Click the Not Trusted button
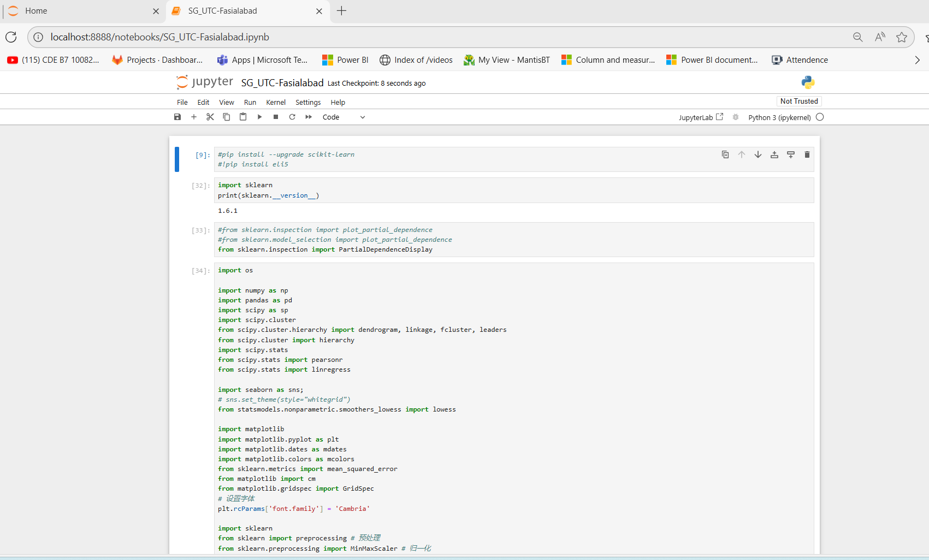The width and height of the screenshot is (929, 560). point(799,101)
